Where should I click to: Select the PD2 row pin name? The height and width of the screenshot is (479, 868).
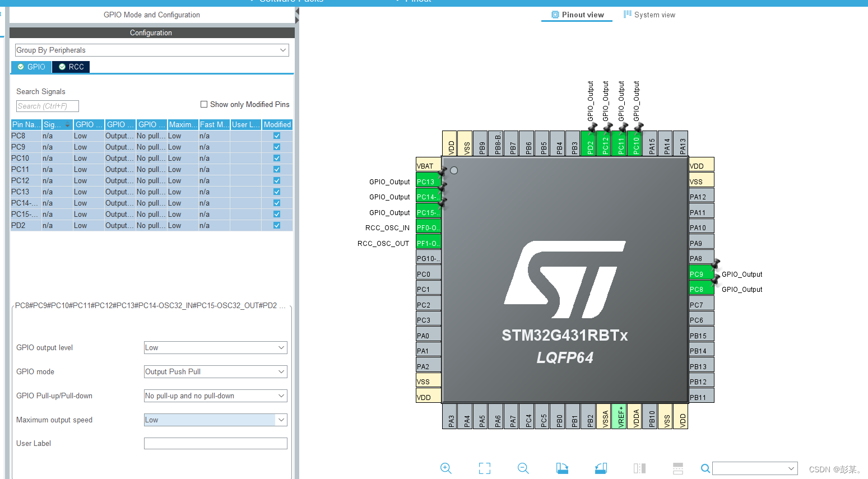pyautogui.click(x=18, y=225)
